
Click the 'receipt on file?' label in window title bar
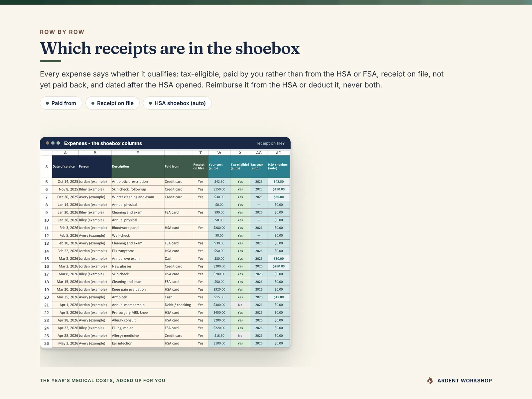(270, 143)
